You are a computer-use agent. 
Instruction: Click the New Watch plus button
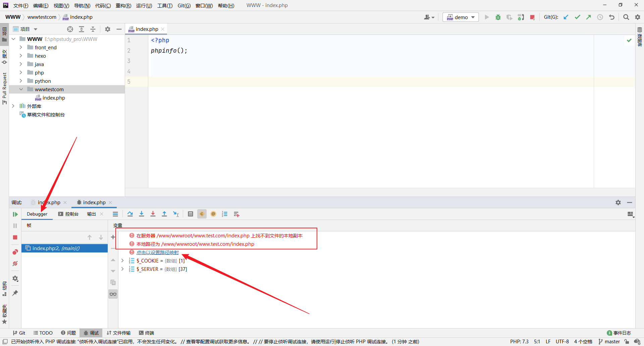[113, 237]
